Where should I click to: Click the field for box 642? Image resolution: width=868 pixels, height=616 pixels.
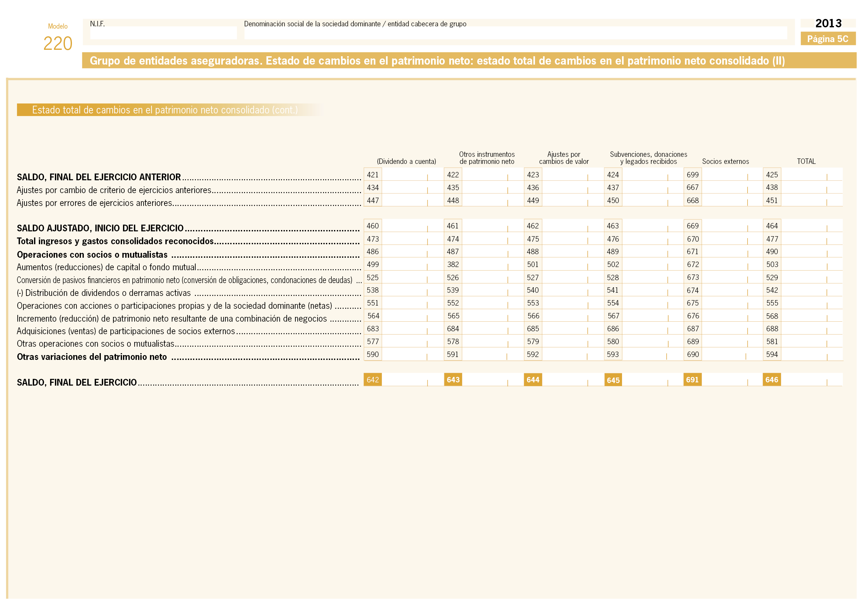click(x=412, y=380)
